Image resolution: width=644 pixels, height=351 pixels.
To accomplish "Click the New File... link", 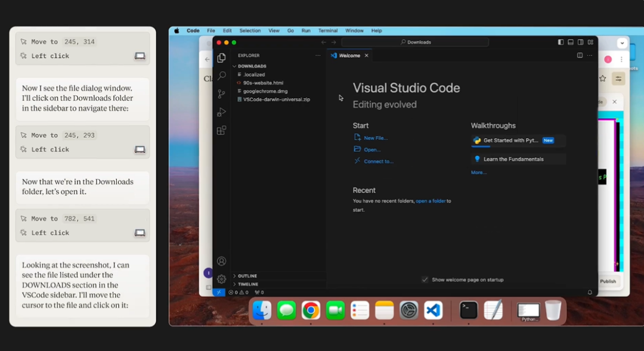I will [376, 138].
